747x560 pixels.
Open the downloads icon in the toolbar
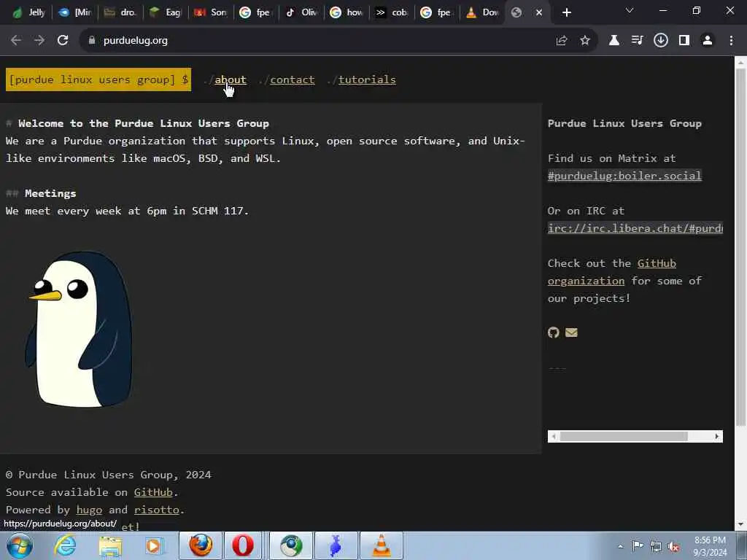[661, 41]
